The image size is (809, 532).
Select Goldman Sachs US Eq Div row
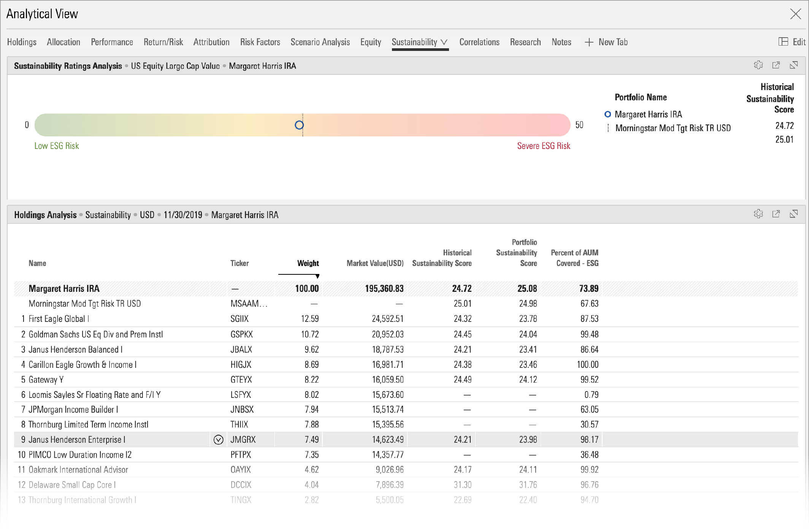point(406,334)
